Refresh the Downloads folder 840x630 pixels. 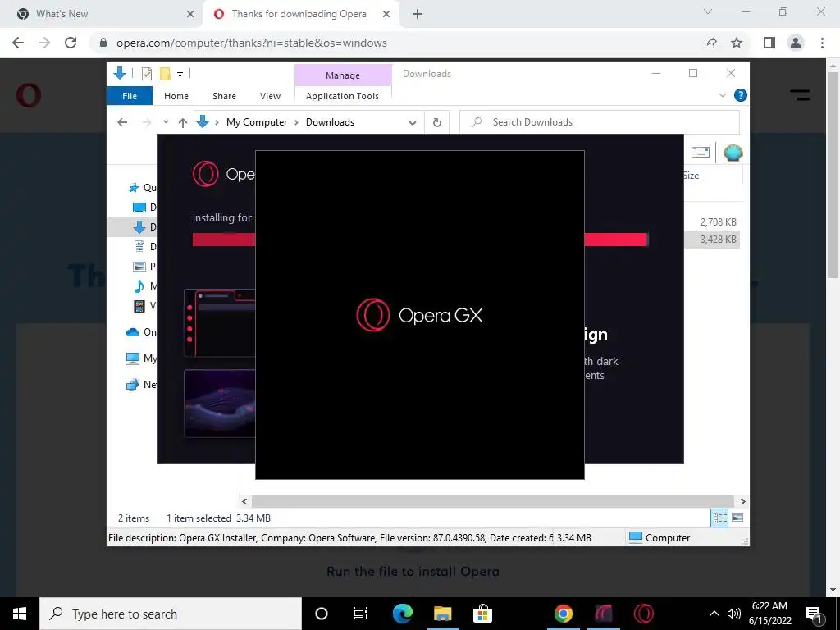pos(437,123)
